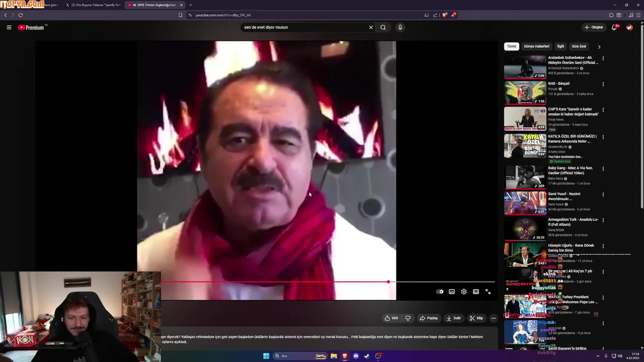Switch the player to theater mode
This screenshot has height=362, width=644.
point(476,292)
